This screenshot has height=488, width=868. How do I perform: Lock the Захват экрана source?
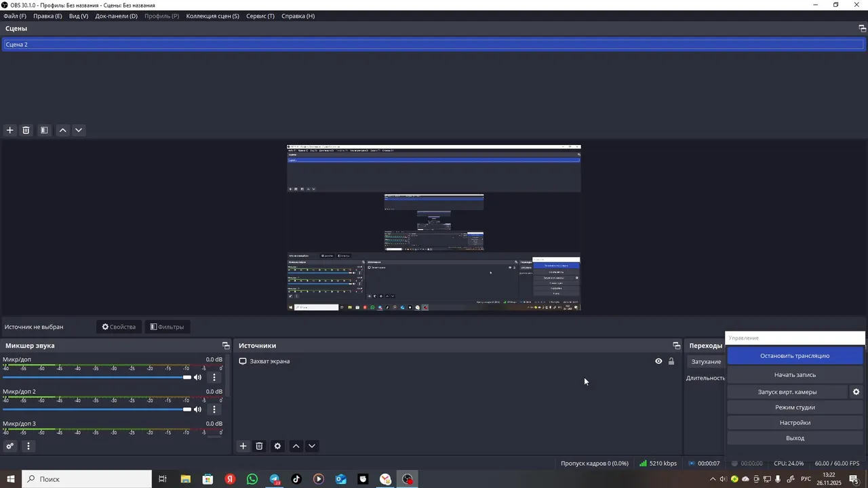pos(671,361)
